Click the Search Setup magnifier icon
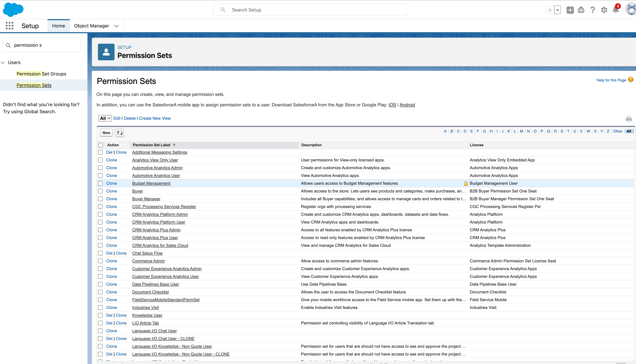 [x=223, y=10]
